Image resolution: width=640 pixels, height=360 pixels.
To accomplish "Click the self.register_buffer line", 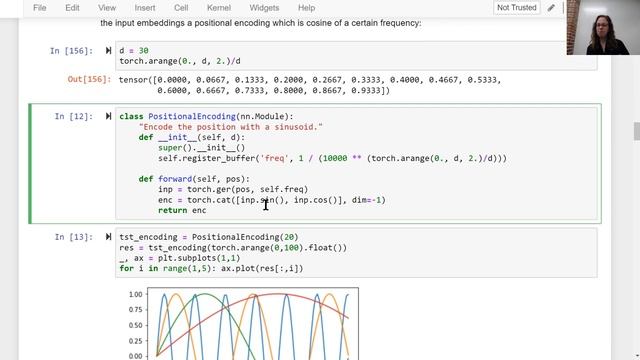I will 332,158.
